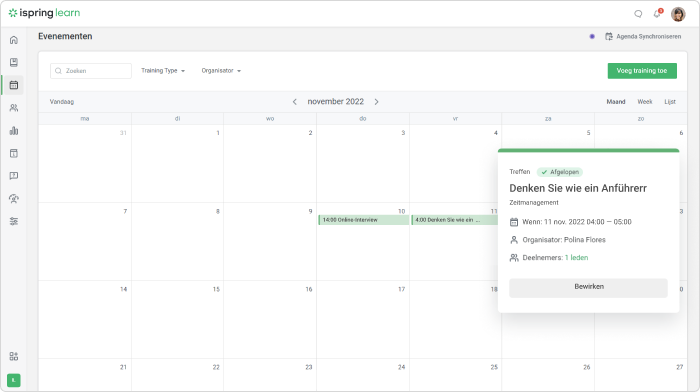Viewport: 700px width, 392px height.
Task: Switch to Week view
Action: [x=645, y=102]
